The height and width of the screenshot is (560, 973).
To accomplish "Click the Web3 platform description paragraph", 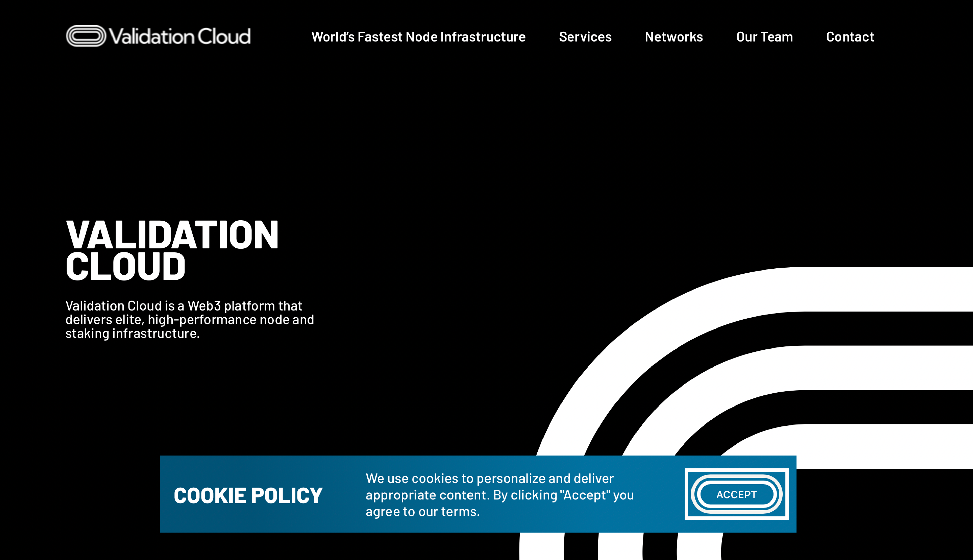I will [190, 320].
